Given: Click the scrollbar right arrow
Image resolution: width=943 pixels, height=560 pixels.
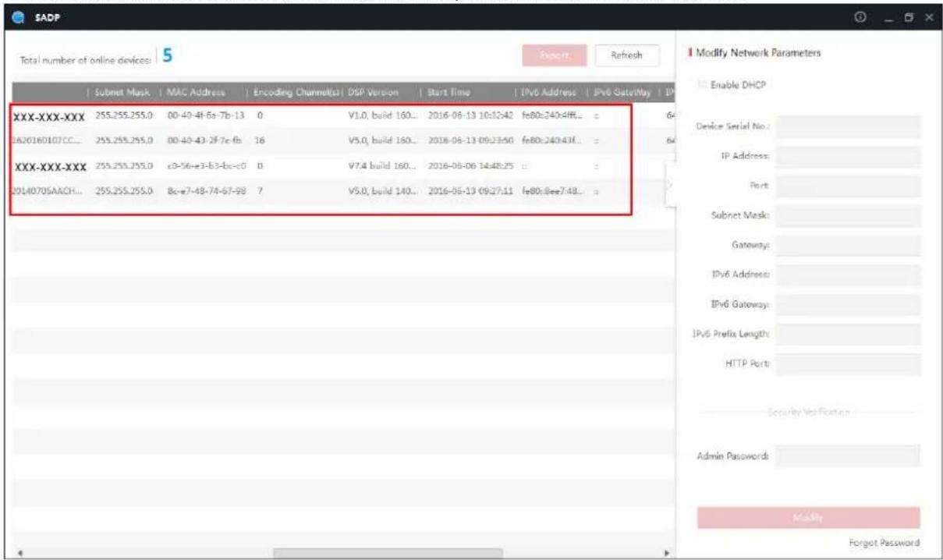Looking at the screenshot, I should [x=665, y=552].
